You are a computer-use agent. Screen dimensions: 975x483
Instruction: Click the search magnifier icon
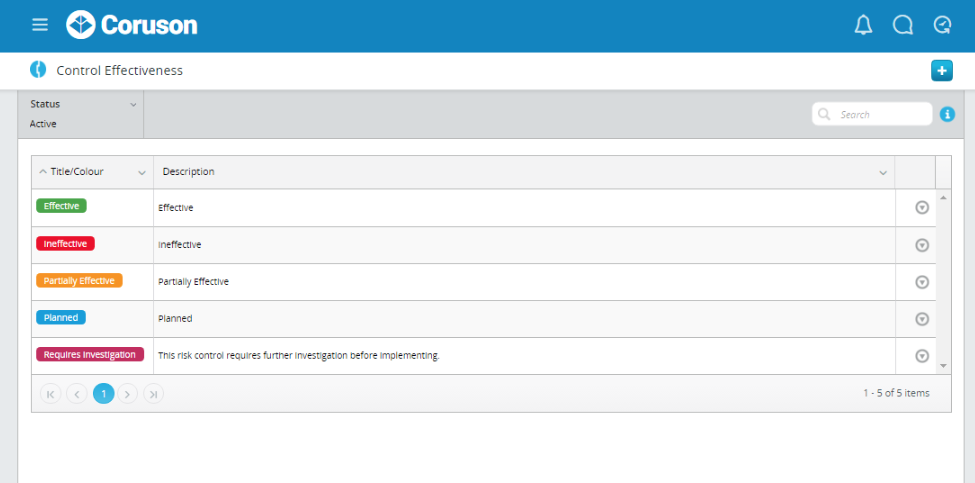tap(825, 114)
